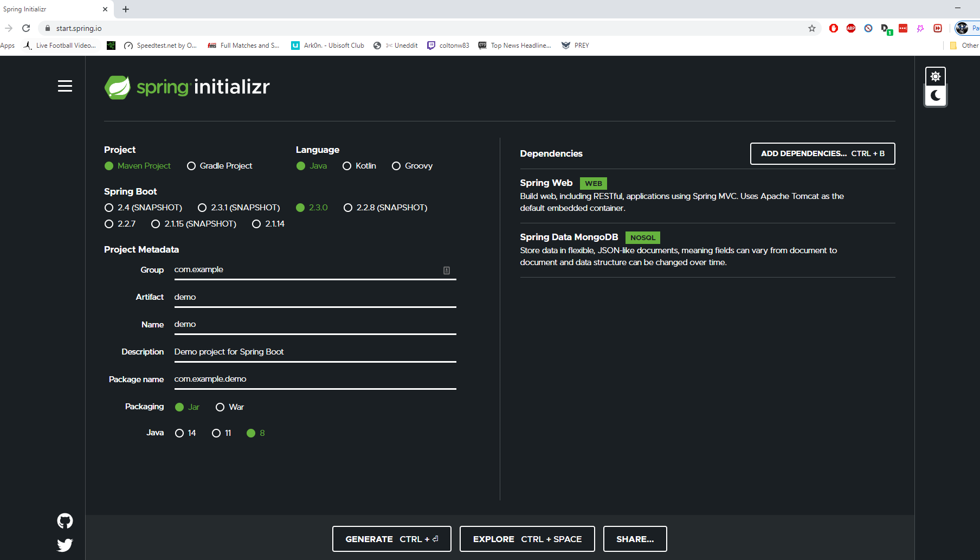Select Java version 8

(256, 433)
